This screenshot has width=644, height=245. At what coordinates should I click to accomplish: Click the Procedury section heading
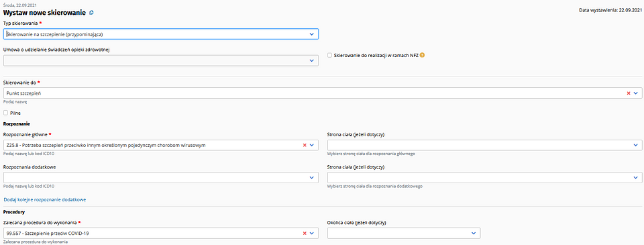14,212
